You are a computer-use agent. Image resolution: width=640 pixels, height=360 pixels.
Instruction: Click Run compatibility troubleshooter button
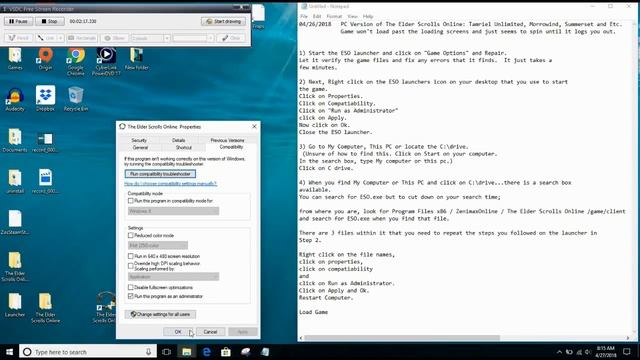160,174
